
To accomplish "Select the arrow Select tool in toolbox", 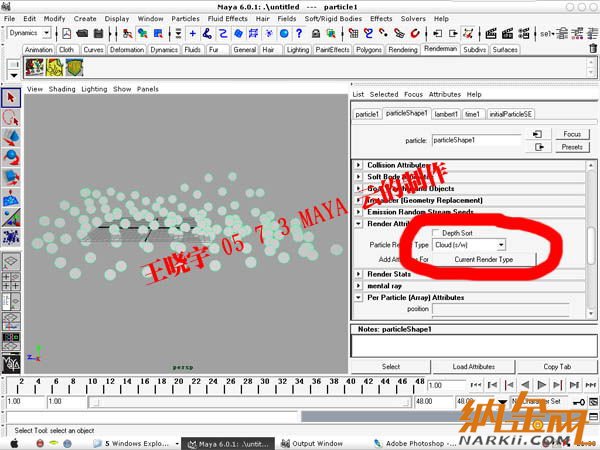I will pos(11,98).
